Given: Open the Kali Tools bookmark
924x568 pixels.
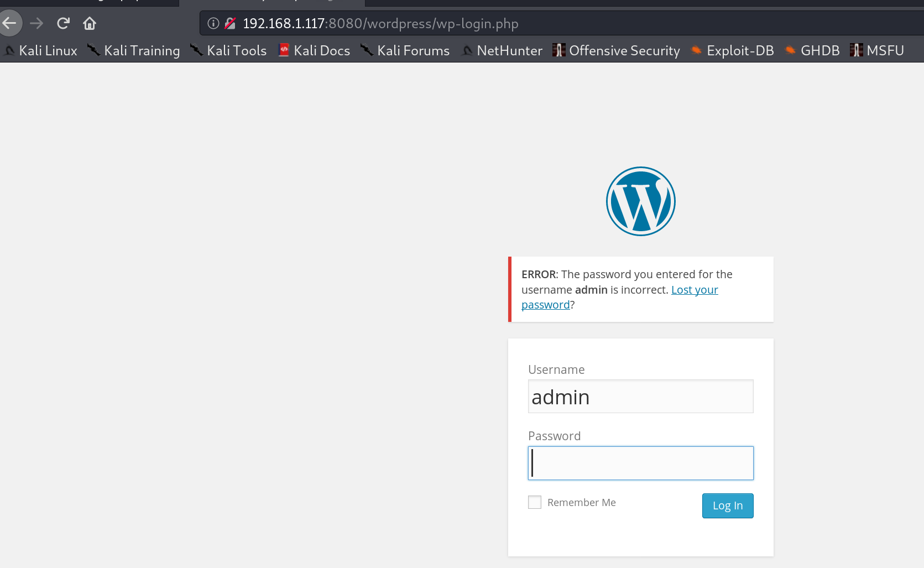Looking at the screenshot, I should click(229, 50).
